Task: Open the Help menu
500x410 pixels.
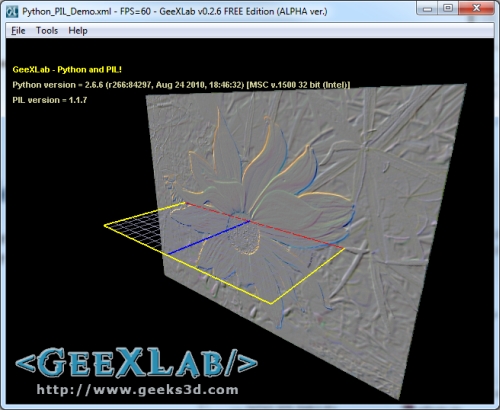Action: (78, 31)
